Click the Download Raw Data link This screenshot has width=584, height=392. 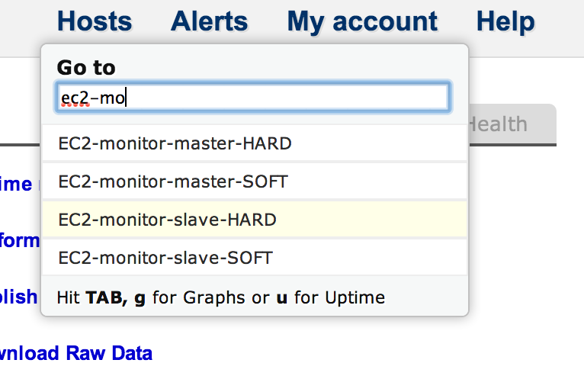[76, 353]
